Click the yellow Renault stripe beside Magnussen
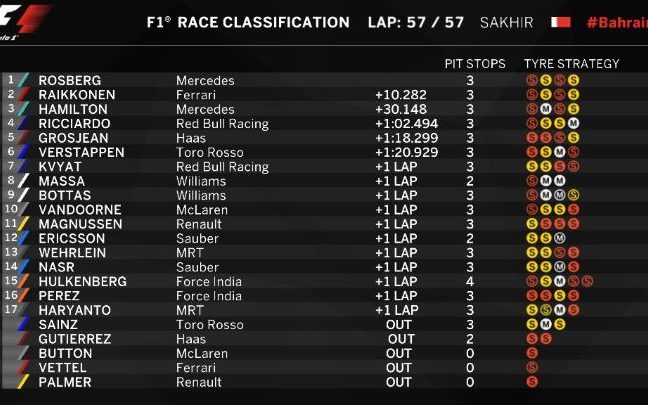Screen dimensions: 648x405 23,224
